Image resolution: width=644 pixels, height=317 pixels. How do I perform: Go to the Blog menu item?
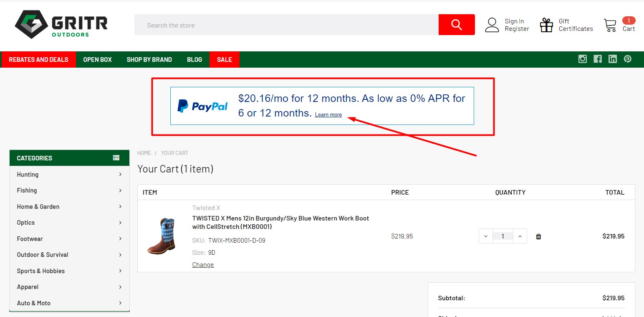pos(194,59)
